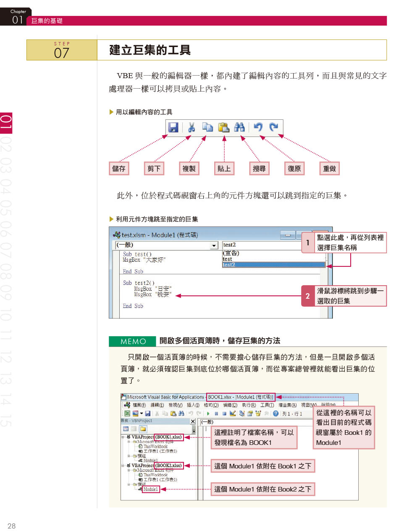Click the Find binoculars in the VBA window toolbar
420x531 pixels.
click(181, 413)
